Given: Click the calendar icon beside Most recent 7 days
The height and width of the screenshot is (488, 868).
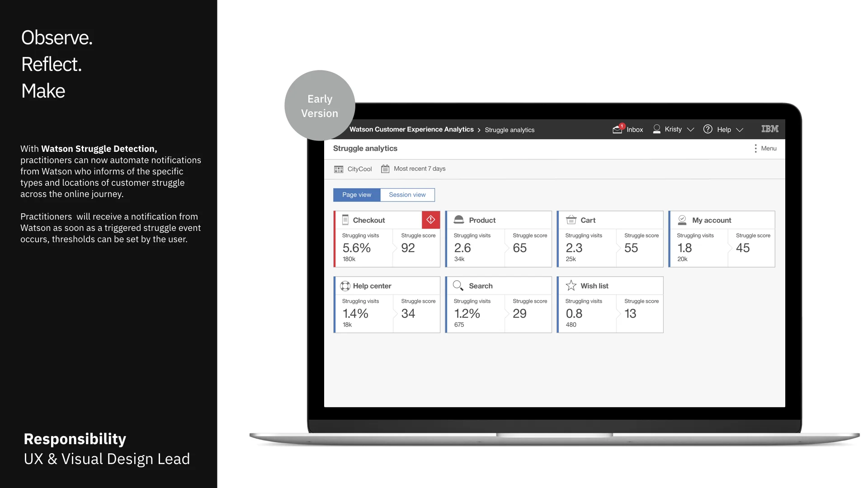Looking at the screenshot, I should (385, 169).
